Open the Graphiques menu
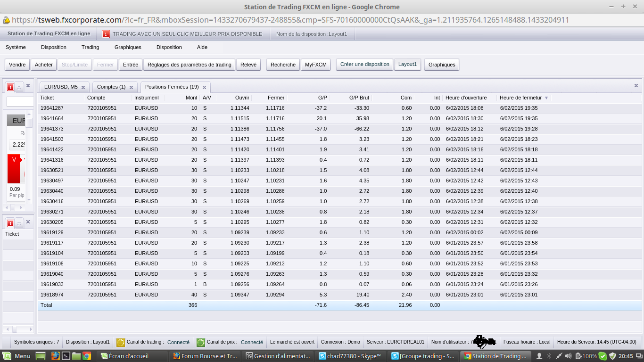The width and height of the screenshot is (644, 362). coord(128,47)
